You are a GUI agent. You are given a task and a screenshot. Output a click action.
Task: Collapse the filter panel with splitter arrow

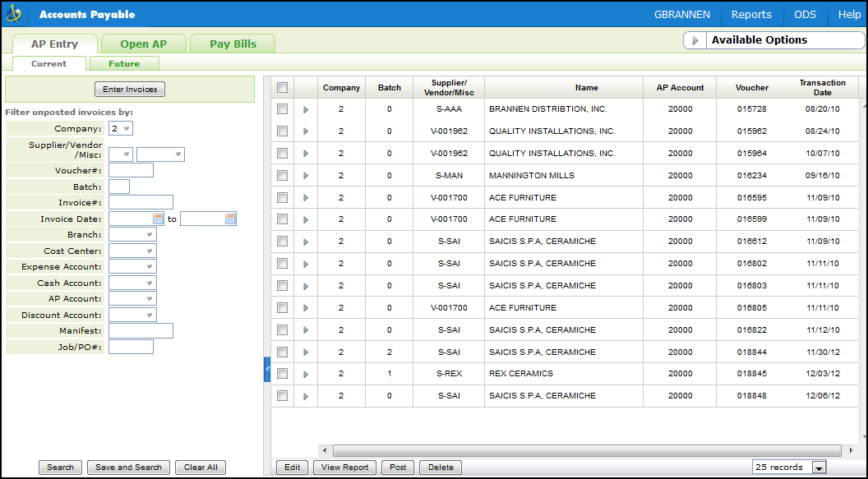point(267,370)
